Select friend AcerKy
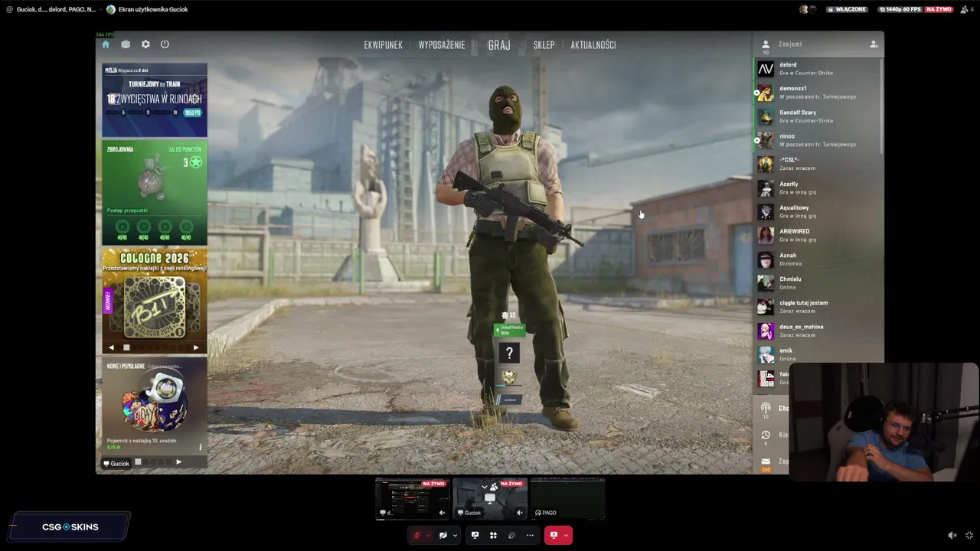This screenshot has width=980, height=551. (x=818, y=187)
